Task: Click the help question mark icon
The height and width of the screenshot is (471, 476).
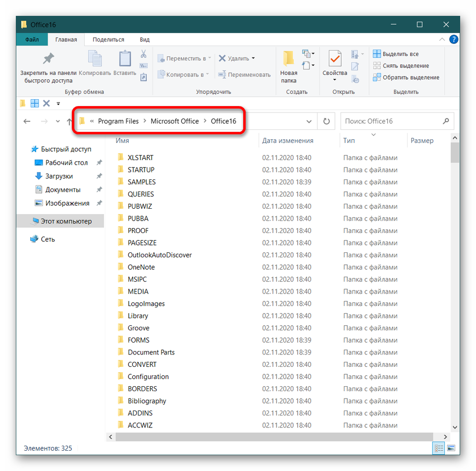Action: click(454, 40)
